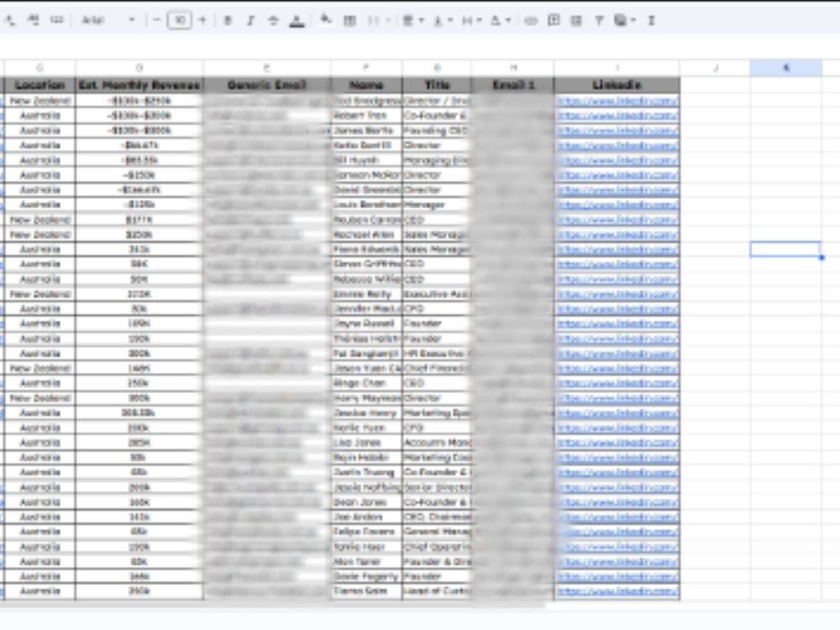The width and height of the screenshot is (840, 630).
Task: Open Justin Truong's LinkedIn link
Action: click(617, 472)
